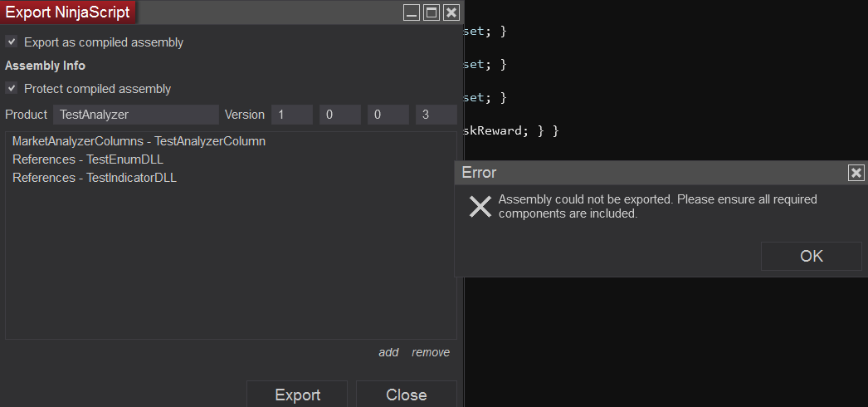The height and width of the screenshot is (407, 868).
Task: Uncheck Export as compiled assembly checkbox
Action: tap(11, 42)
